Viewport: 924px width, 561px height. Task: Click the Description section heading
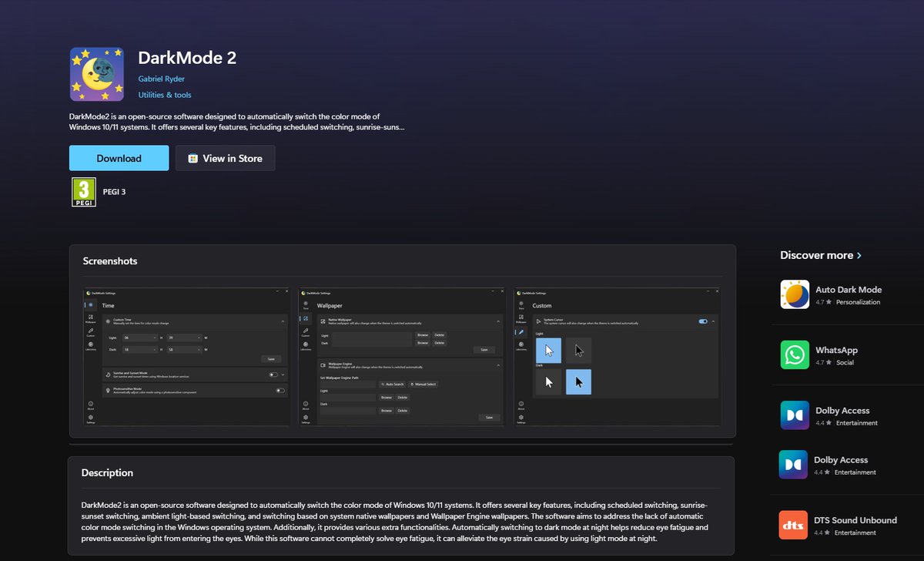pyautogui.click(x=107, y=472)
